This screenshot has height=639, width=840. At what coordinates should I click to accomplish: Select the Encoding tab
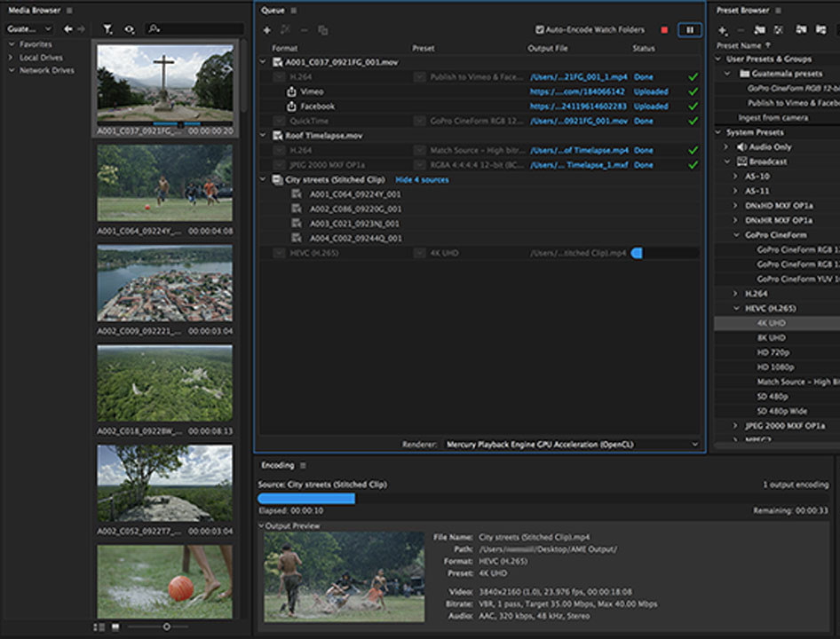(278, 465)
